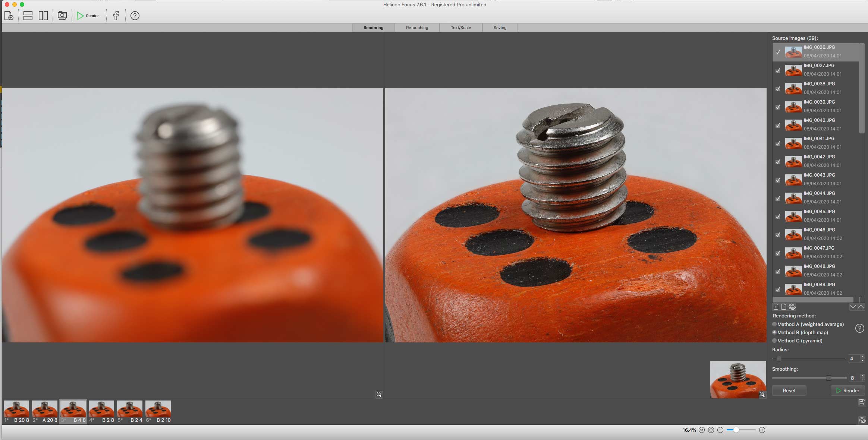Open source list settings gear icon

click(792, 307)
